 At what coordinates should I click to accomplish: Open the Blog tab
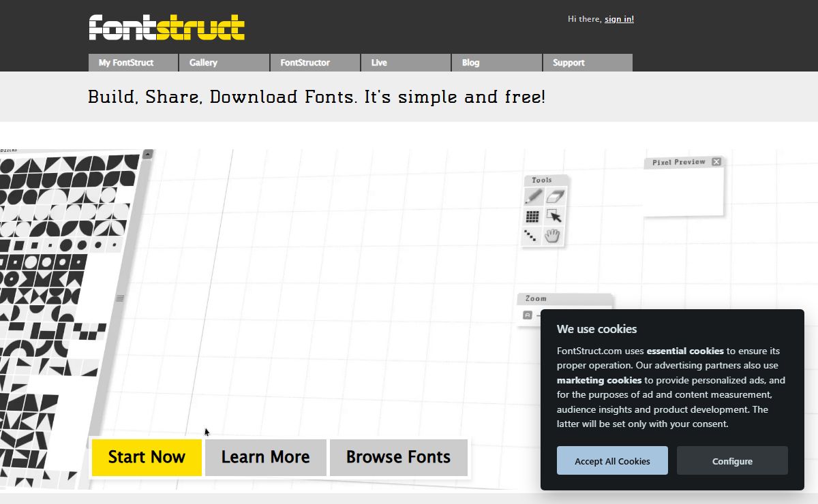click(x=497, y=63)
